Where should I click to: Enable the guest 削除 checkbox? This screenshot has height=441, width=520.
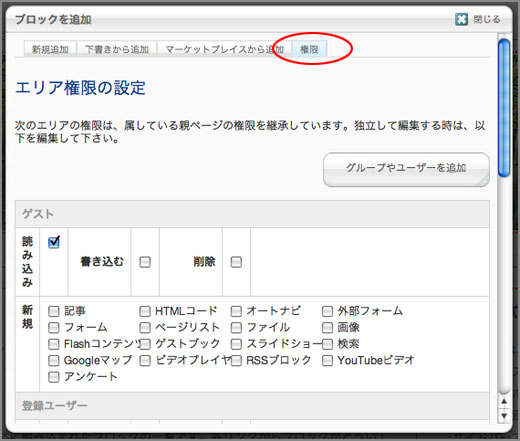[236, 262]
